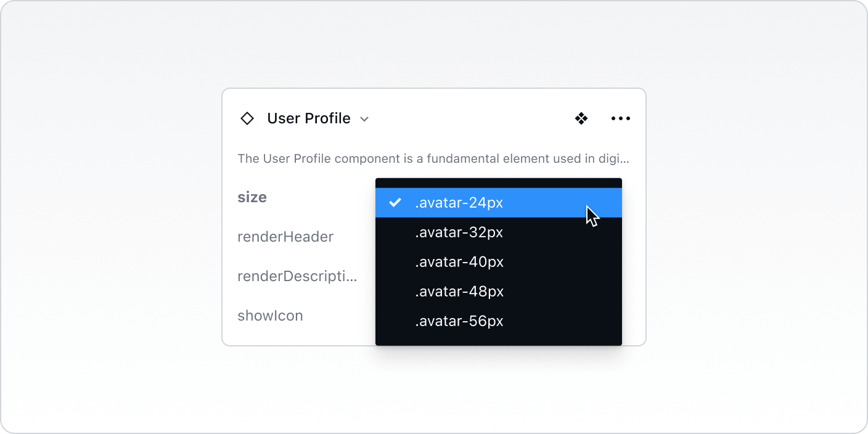Open the component properties four-diamond icon
This screenshot has height=434, width=868.
click(x=581, y=118)
